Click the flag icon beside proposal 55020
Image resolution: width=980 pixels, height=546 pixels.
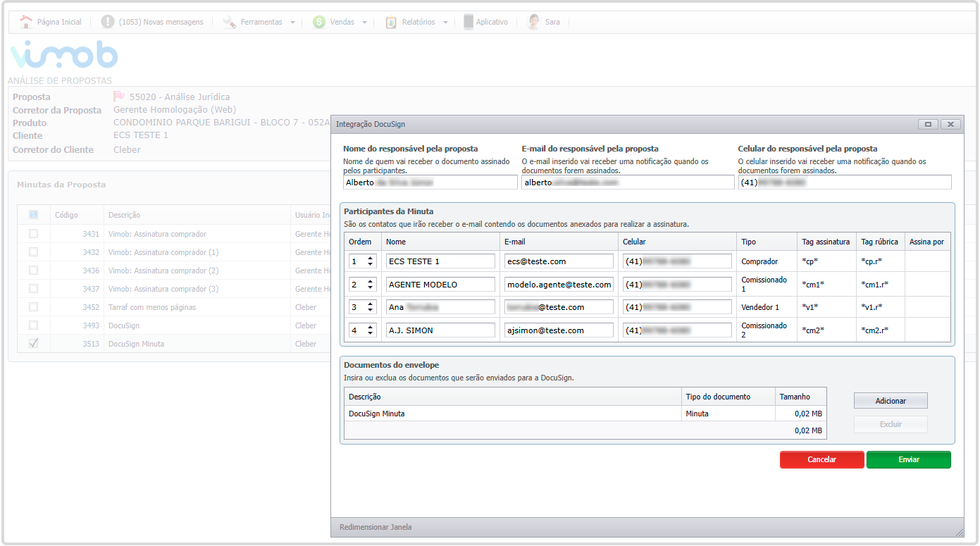tap(119, 97)
